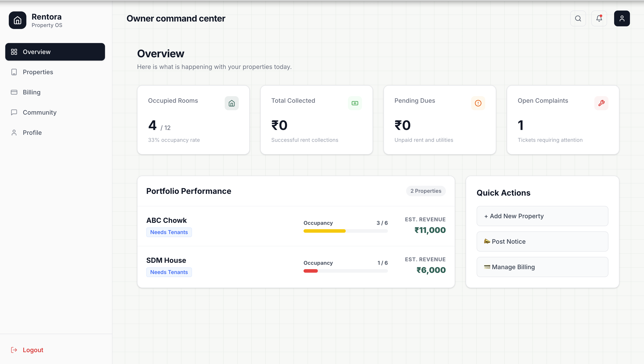Click the Rentora home logo icon
644x364 pixels.
(x=18, y=20)
